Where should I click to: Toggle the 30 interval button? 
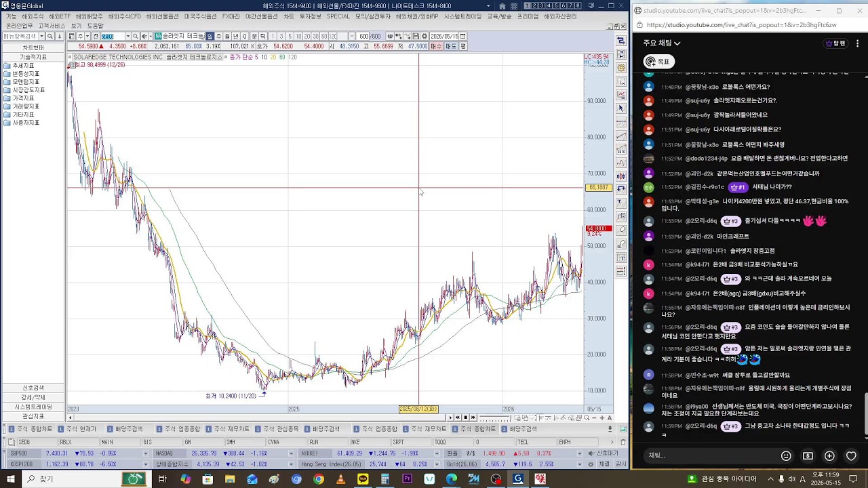click(315, 36)
